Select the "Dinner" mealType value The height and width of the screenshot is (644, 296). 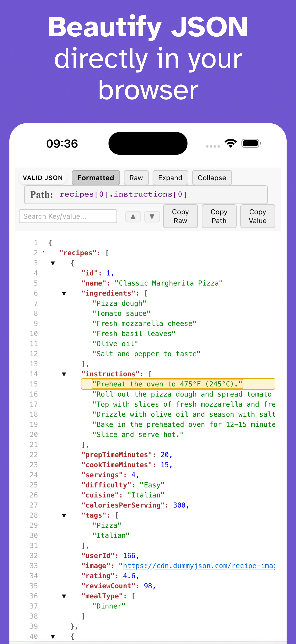pos(109,606)
